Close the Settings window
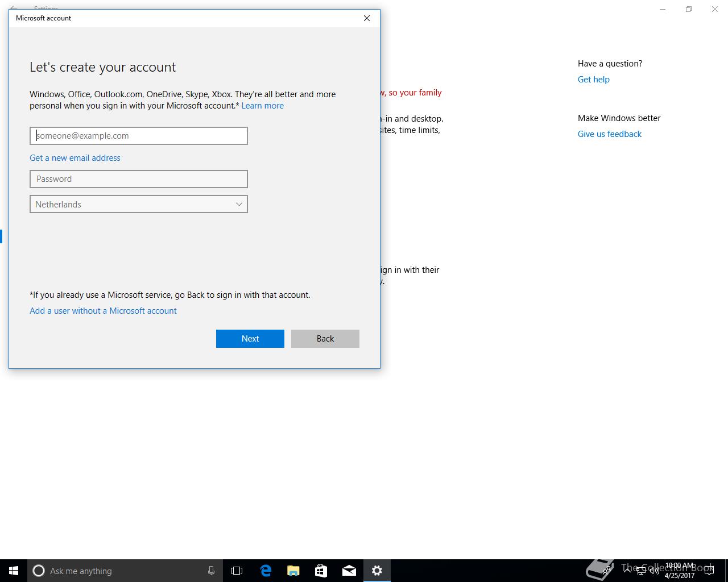This screenshot has width=728, height=582. click(x=715, y=9)
